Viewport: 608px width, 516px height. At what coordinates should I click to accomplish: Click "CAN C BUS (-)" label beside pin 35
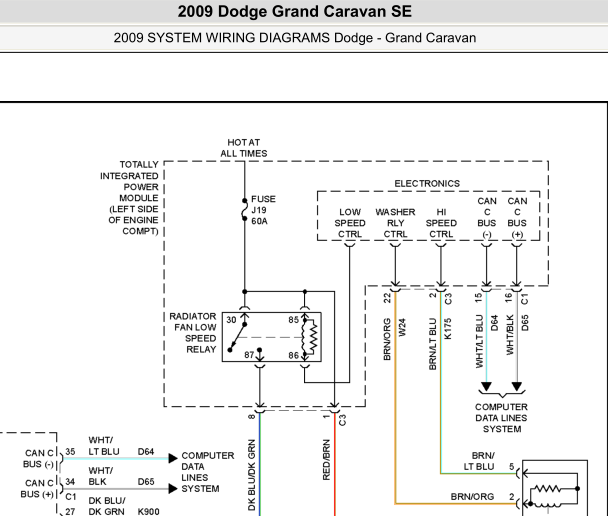point(38,459)
